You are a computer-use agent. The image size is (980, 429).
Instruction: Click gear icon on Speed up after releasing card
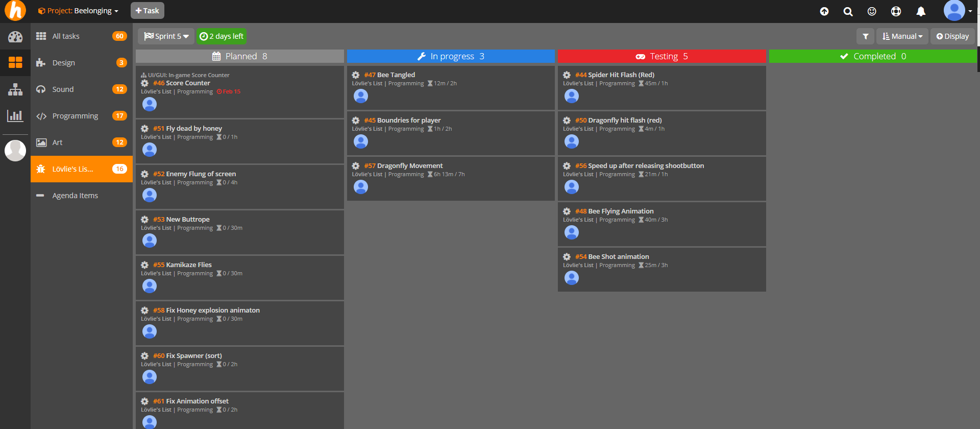[x=567, y=166]
